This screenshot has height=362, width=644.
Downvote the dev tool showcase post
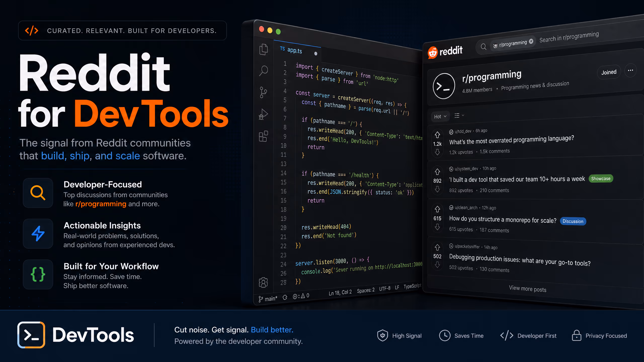(437, 189)
